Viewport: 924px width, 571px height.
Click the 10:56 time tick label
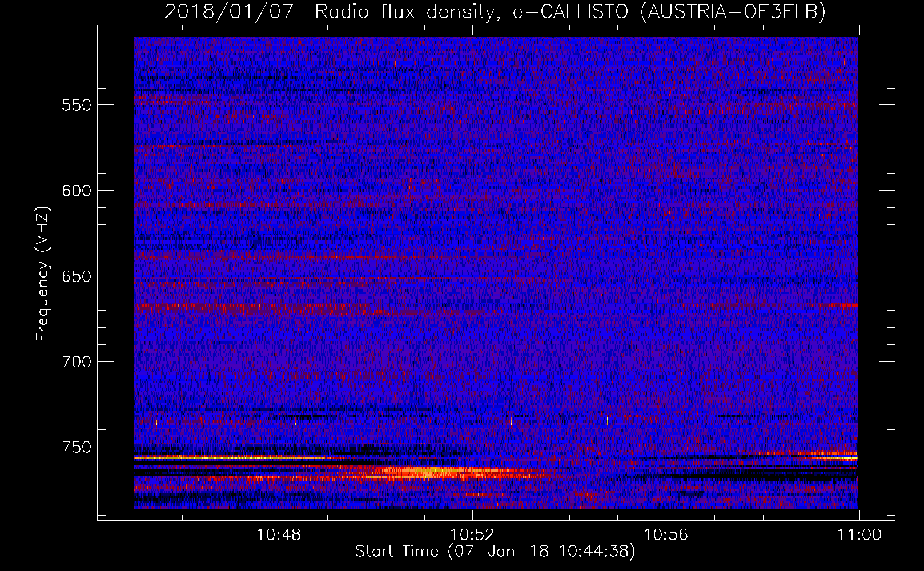(x=666, y=535)
